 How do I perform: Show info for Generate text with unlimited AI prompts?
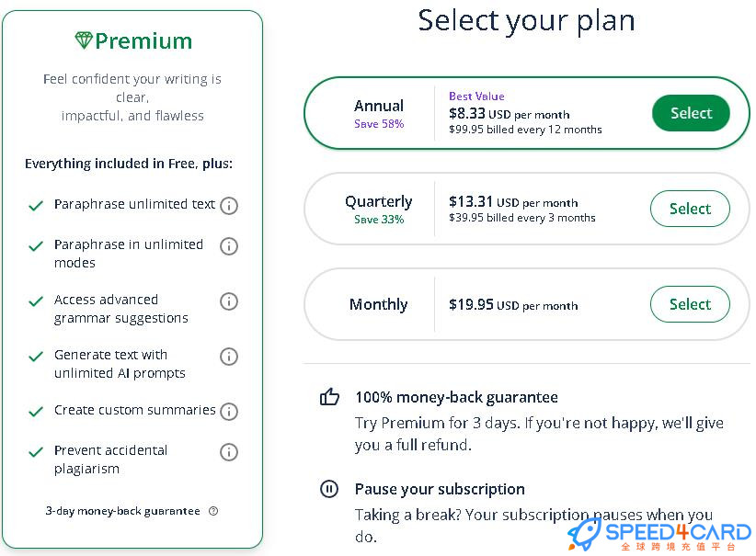point(229,357)
